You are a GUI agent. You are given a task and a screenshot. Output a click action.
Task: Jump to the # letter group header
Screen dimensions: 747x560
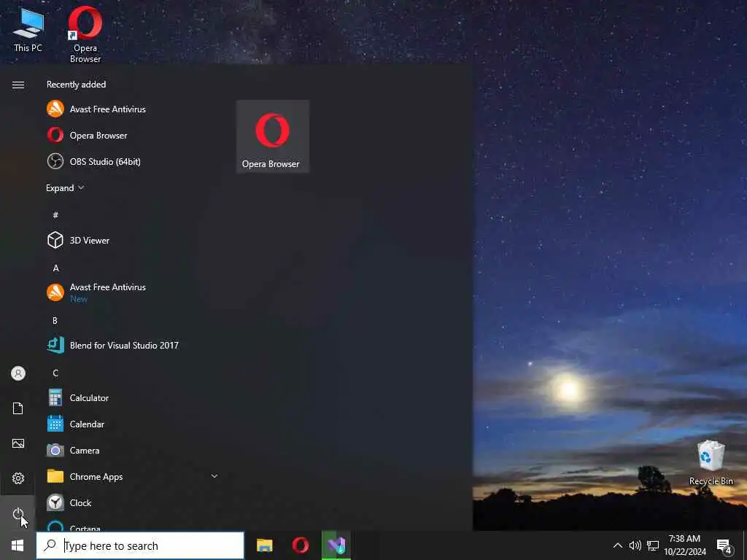55,215
